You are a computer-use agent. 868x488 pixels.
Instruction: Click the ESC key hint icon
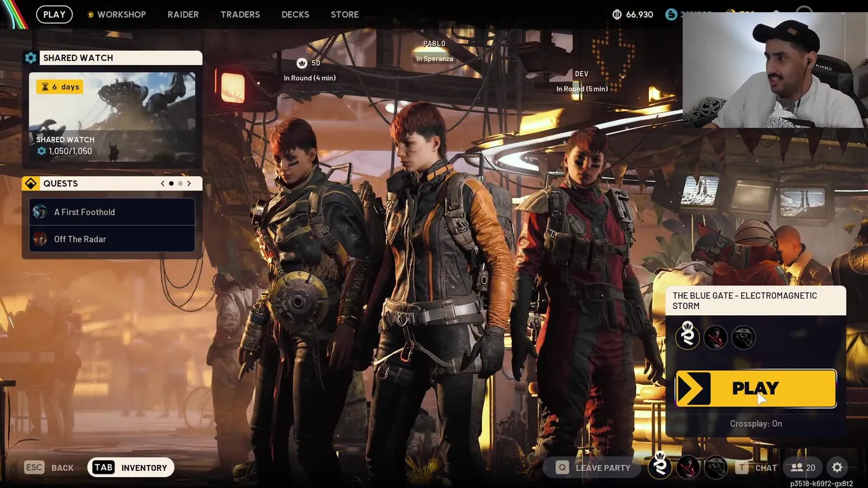[34, 468]
